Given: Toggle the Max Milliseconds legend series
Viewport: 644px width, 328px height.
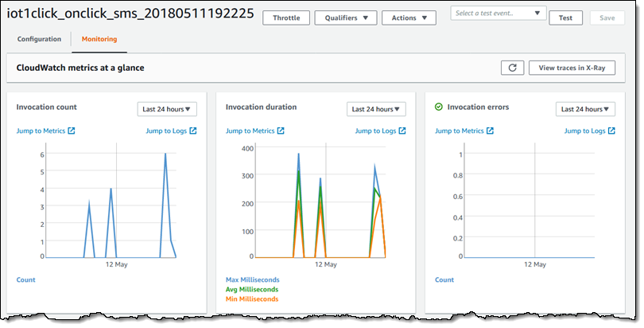Looking at the screenshot, I should (252, 280).
